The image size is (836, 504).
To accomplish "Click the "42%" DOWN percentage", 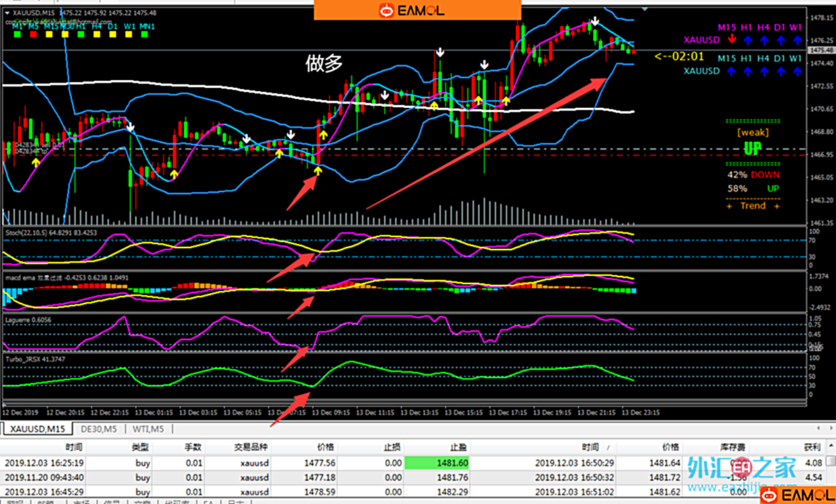I will point(737,175).
